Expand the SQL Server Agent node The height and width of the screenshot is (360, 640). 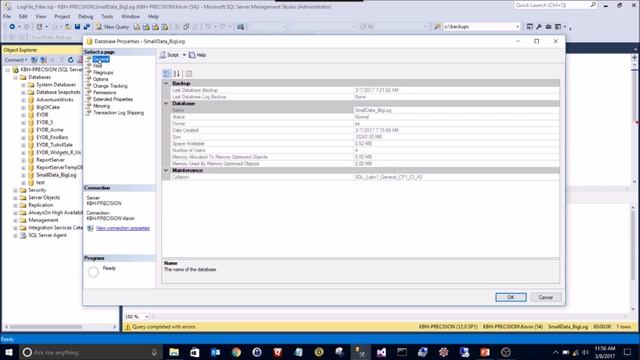pos(16,236)
